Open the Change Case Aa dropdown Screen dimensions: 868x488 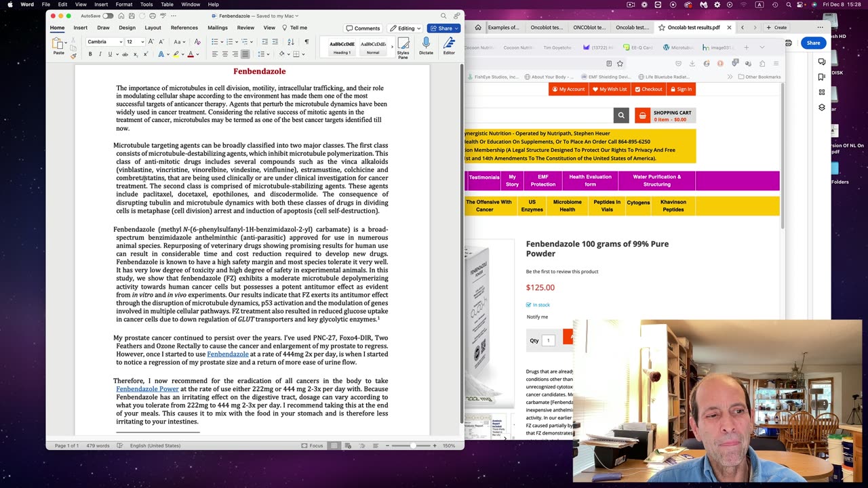pos(179,42)
